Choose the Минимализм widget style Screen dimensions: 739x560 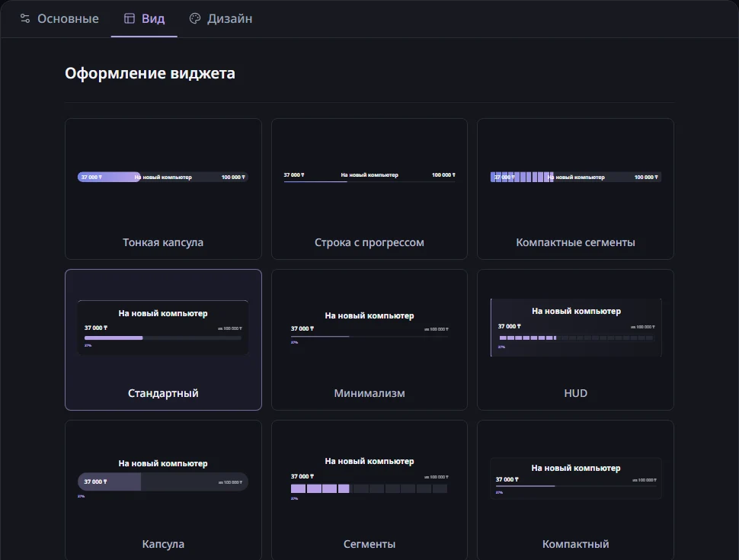[369, 339]
